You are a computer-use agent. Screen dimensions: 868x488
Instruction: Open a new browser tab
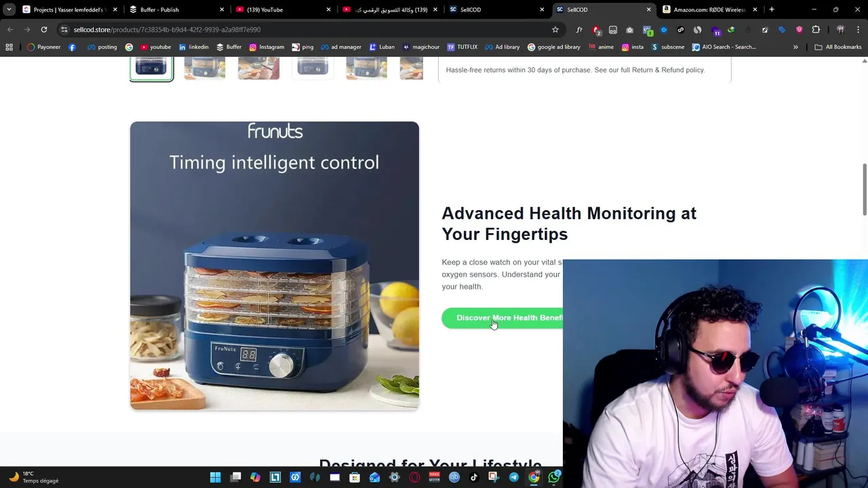pos(772,9)
